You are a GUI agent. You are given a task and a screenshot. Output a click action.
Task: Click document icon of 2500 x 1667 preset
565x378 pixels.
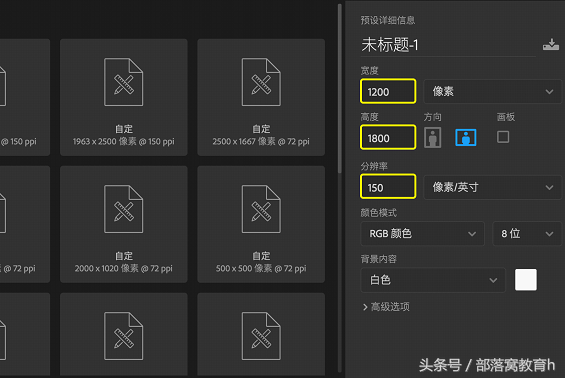click(x=261, y=82)
